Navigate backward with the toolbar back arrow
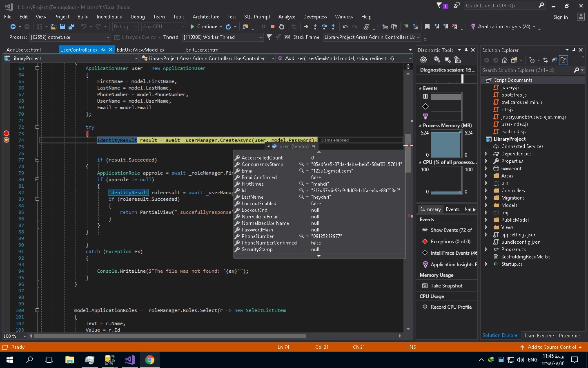 pyautogui.click(x=13, y=27)
